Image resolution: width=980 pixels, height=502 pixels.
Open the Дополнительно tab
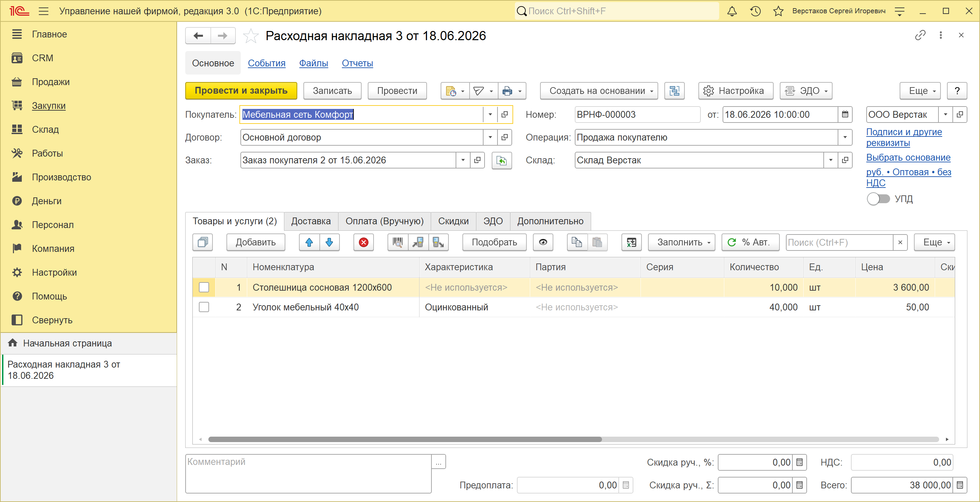(x=550, y=221)
